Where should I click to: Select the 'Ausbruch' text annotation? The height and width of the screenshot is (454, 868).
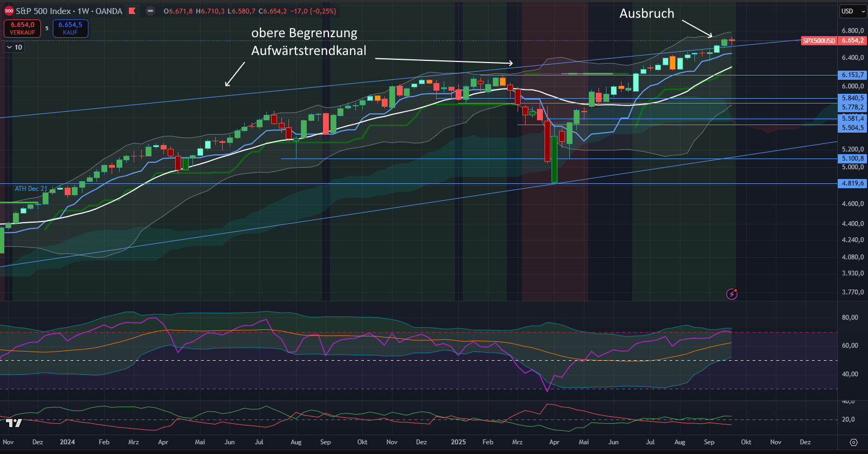pyautogui.click(x=646, y=13)
